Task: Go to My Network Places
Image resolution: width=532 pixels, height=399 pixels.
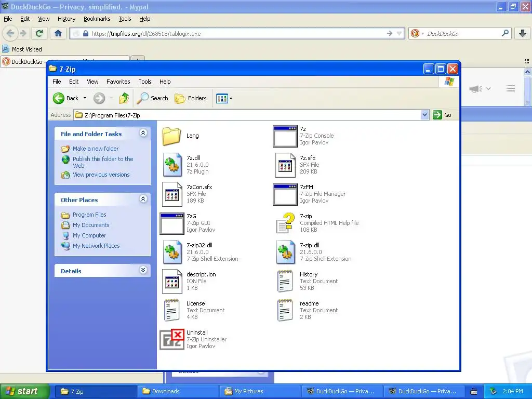Action: [x=96, y=246]
